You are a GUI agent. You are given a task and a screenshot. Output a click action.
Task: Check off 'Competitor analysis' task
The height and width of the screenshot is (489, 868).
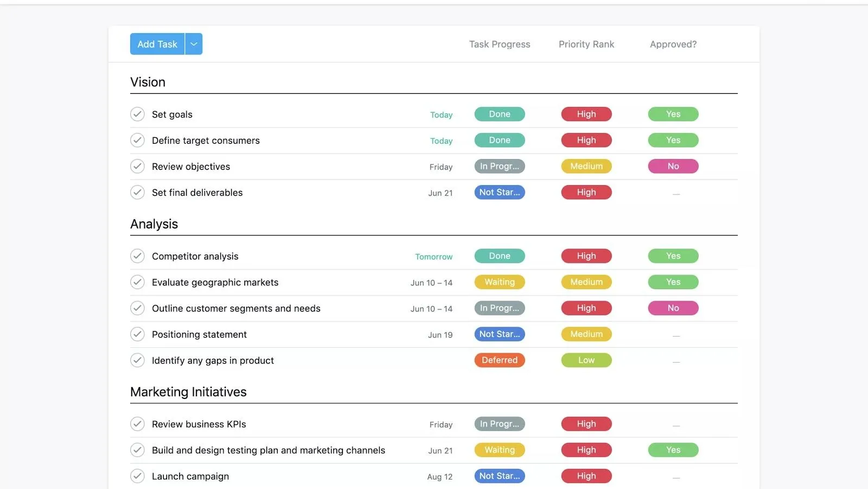137,256
